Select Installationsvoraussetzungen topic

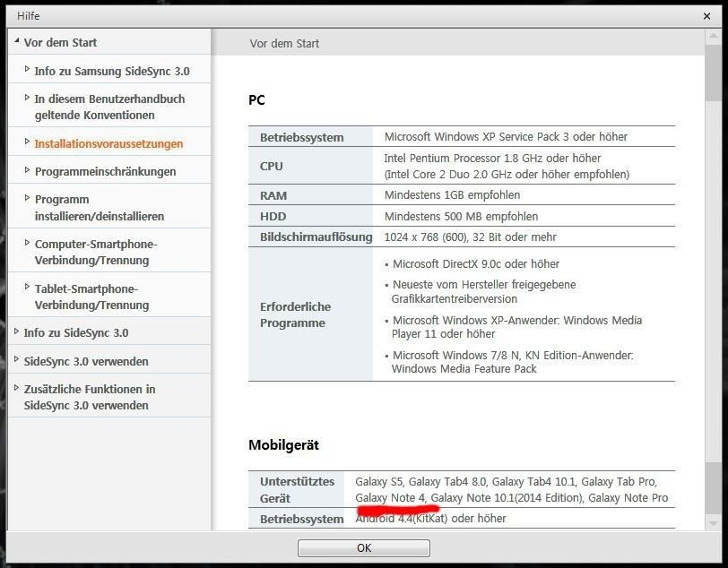click(108, 144)
